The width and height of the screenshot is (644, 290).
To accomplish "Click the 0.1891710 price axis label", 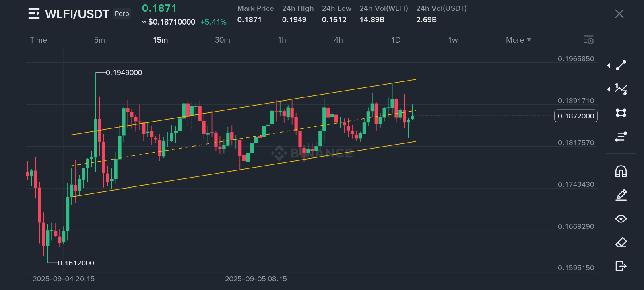I will click(576, 101).
